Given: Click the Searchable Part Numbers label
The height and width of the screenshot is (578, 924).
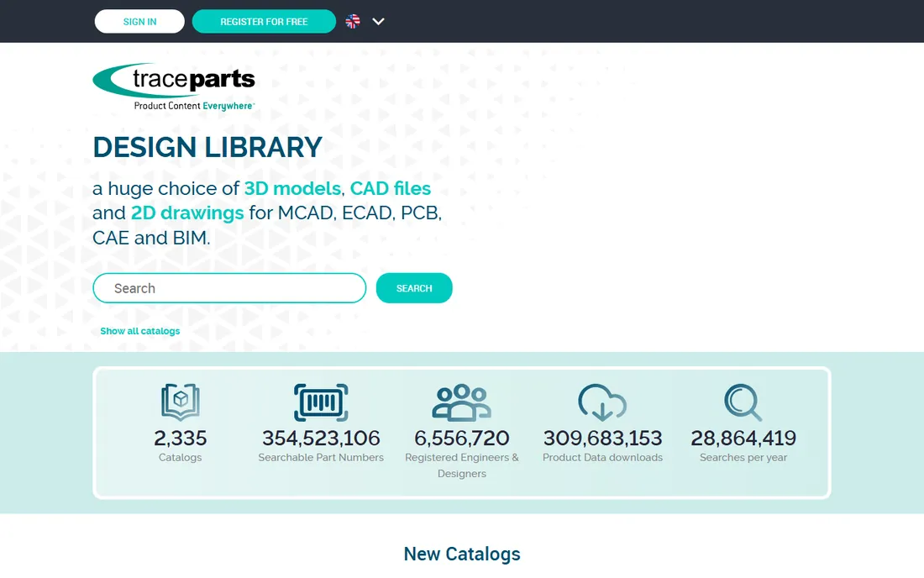Looking at the screenshot, I should [321, 457].
